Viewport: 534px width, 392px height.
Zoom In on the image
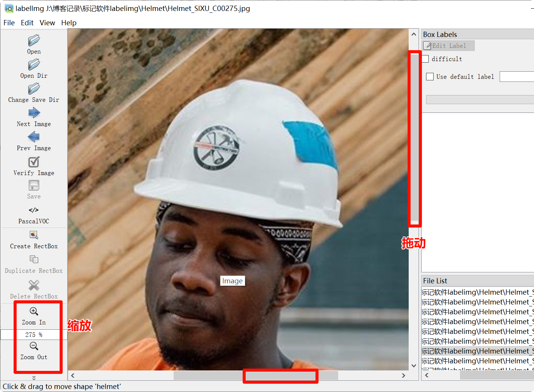[34, 316]
